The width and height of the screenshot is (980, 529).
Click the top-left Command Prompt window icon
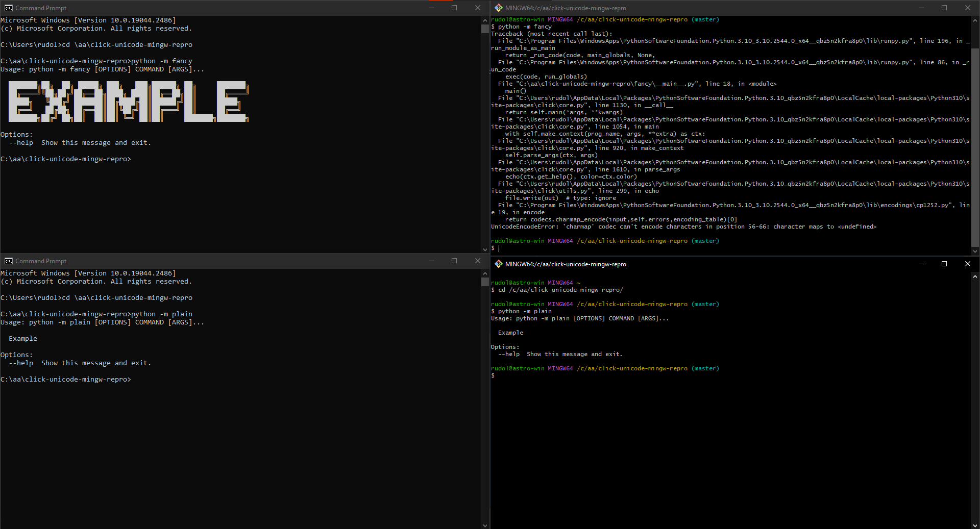tap(9, 8)
